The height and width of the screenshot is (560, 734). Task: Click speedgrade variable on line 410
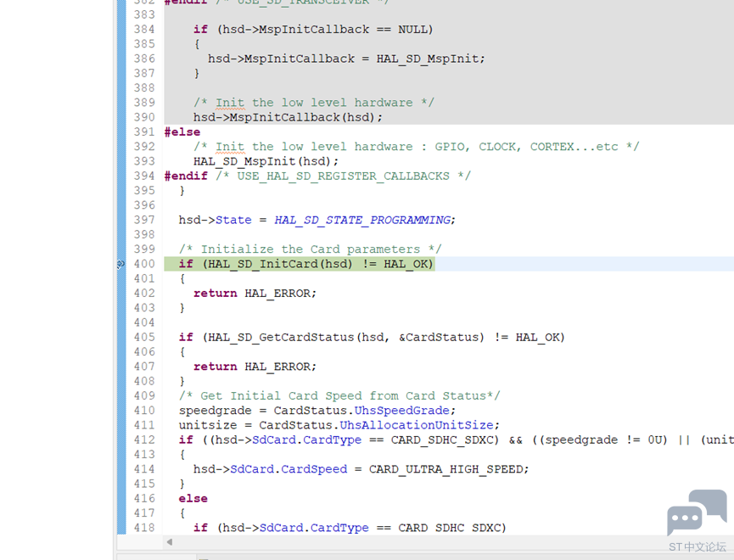(216, 411)
